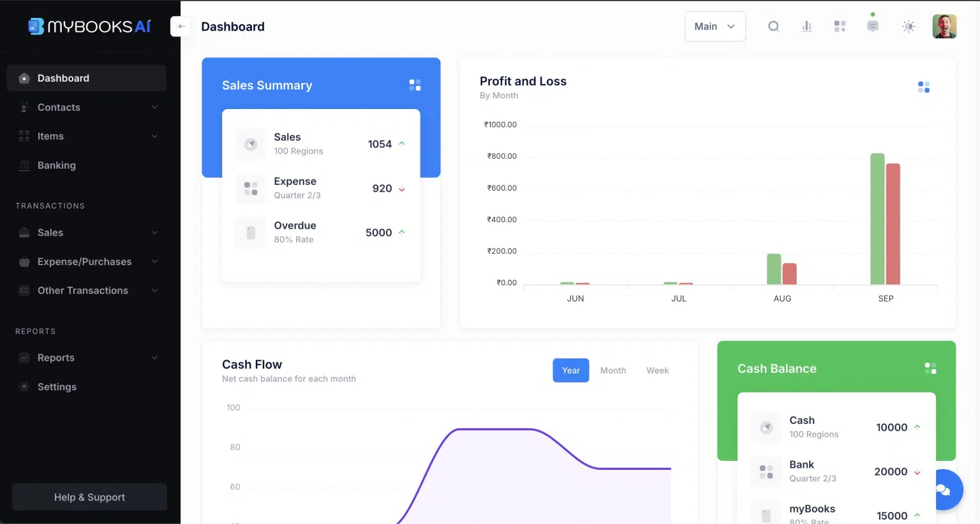Expand the Reports sidebar menu

(86, 358)
